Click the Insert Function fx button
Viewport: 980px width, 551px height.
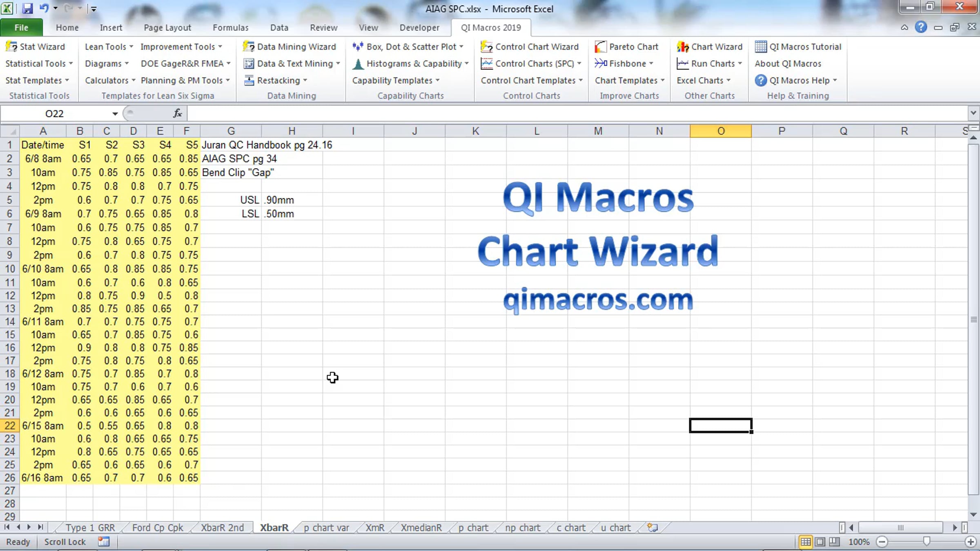tap(178, 113)
